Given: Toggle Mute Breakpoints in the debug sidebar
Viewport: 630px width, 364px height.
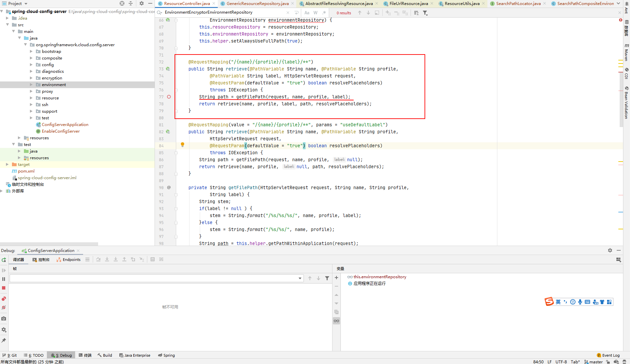Looking at the screenshot, I should 4,307.
